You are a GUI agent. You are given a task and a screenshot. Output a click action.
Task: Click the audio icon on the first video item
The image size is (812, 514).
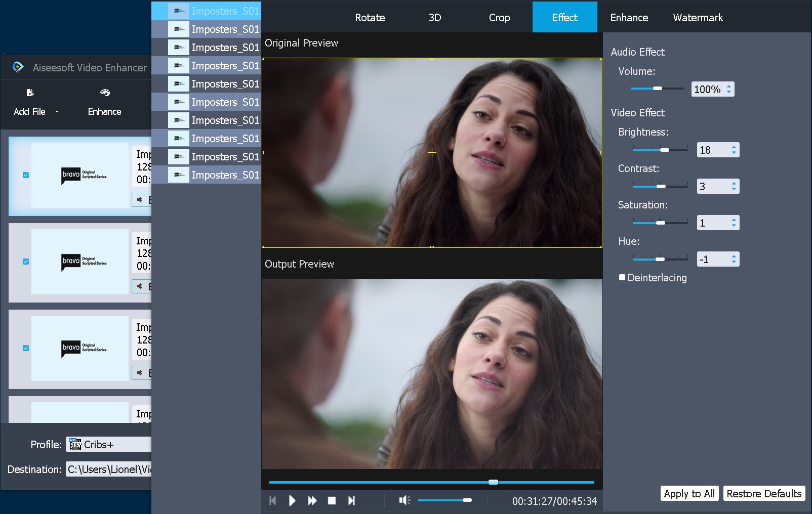(x=140, y=200)
